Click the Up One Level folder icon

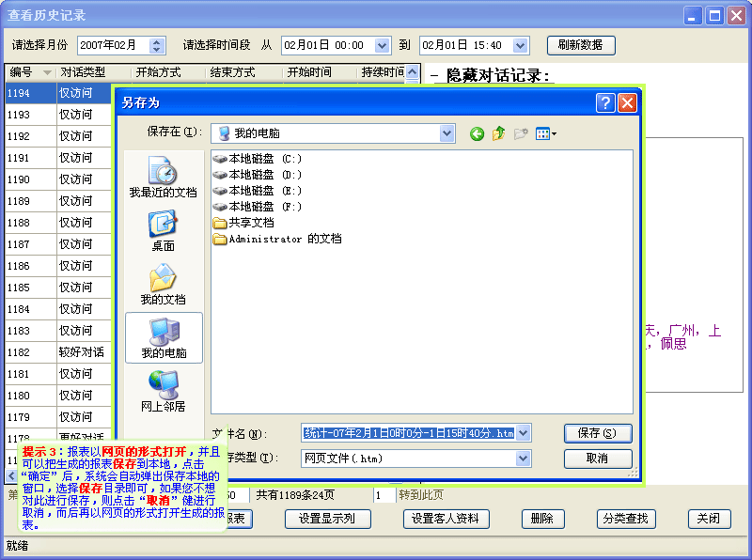coord(499,134)
